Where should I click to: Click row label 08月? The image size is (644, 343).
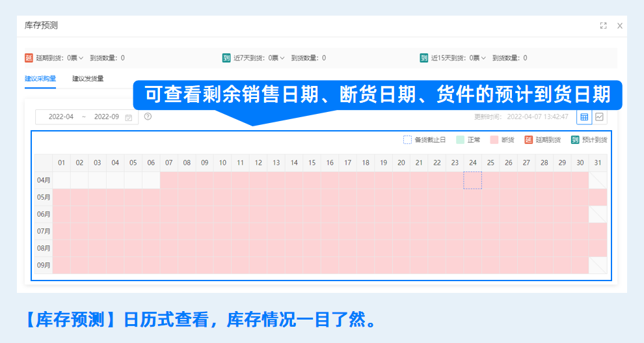click(x=44, y=248)
